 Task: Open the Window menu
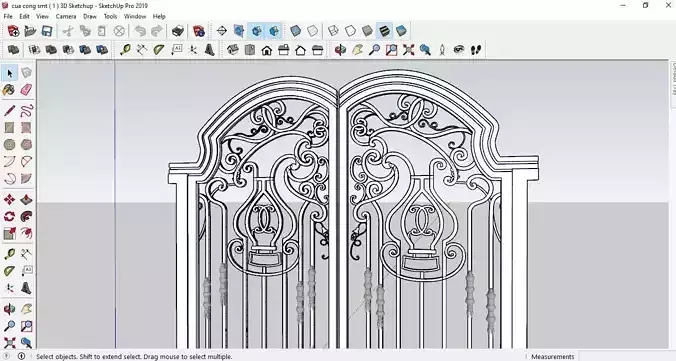[x=135, y=16]
